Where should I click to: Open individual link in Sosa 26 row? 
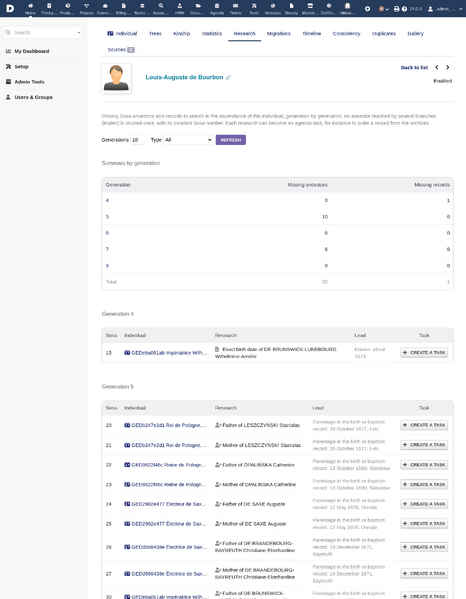tap(165, 547)
